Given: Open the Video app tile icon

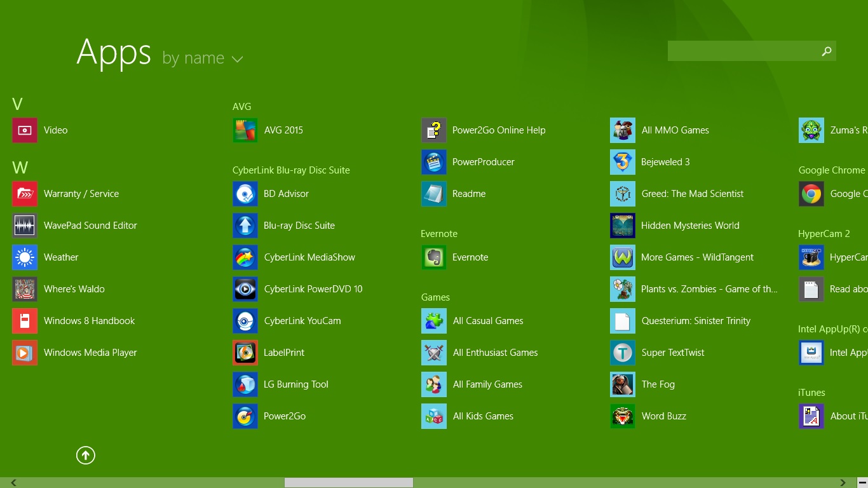Looking at the screenshot, I should [x=25, y=130].
